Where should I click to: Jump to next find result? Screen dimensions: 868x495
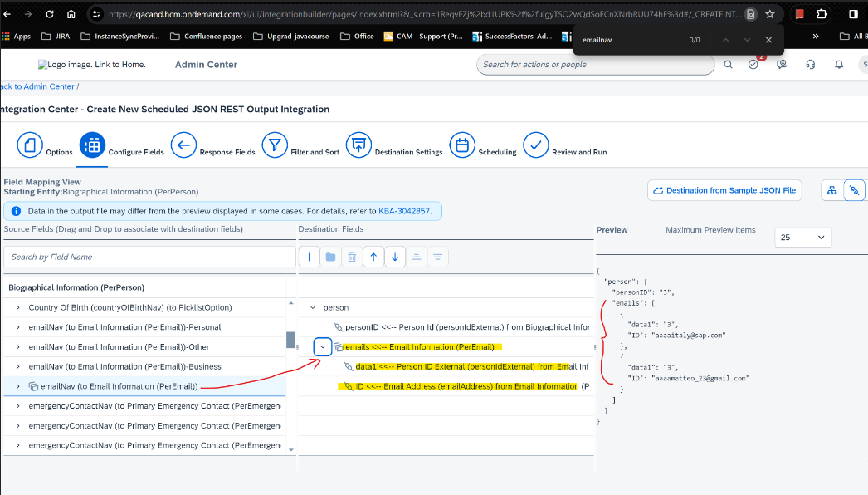click(747, 40)
